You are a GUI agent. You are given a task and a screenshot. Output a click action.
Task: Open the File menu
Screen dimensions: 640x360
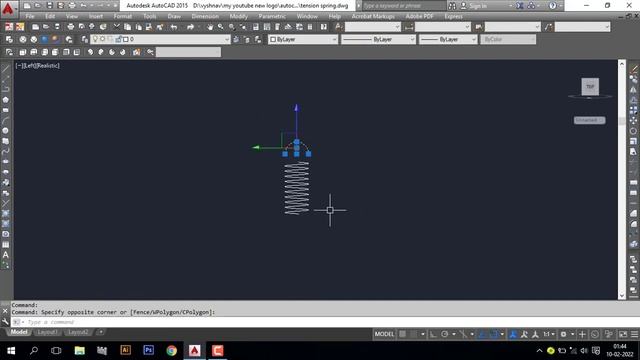point(30,16)
